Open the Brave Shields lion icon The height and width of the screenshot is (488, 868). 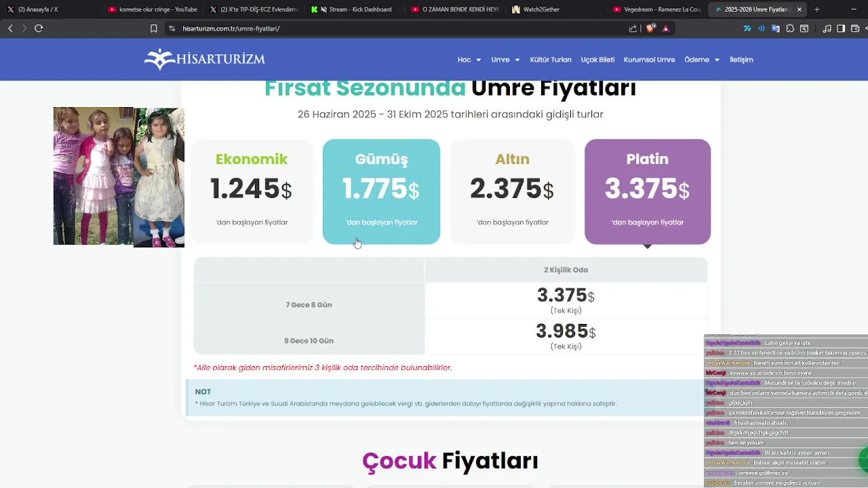651,28
